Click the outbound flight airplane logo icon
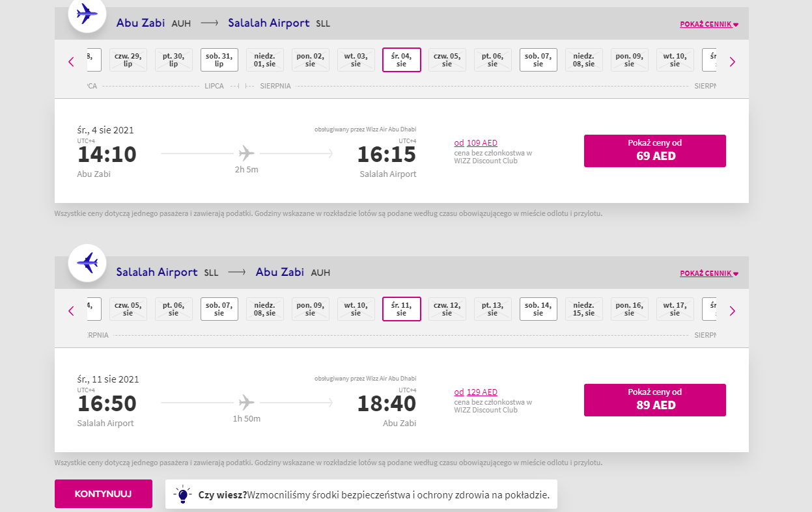The width and height of the screenshot is (812, 512). pyautogui.click(x=87, y=14)
